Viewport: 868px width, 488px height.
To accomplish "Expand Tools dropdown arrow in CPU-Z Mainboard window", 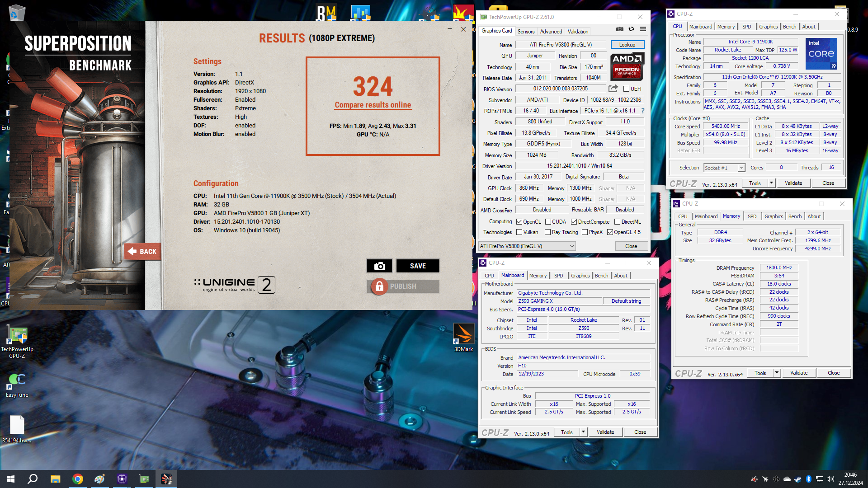I will [x=583, y=432].
